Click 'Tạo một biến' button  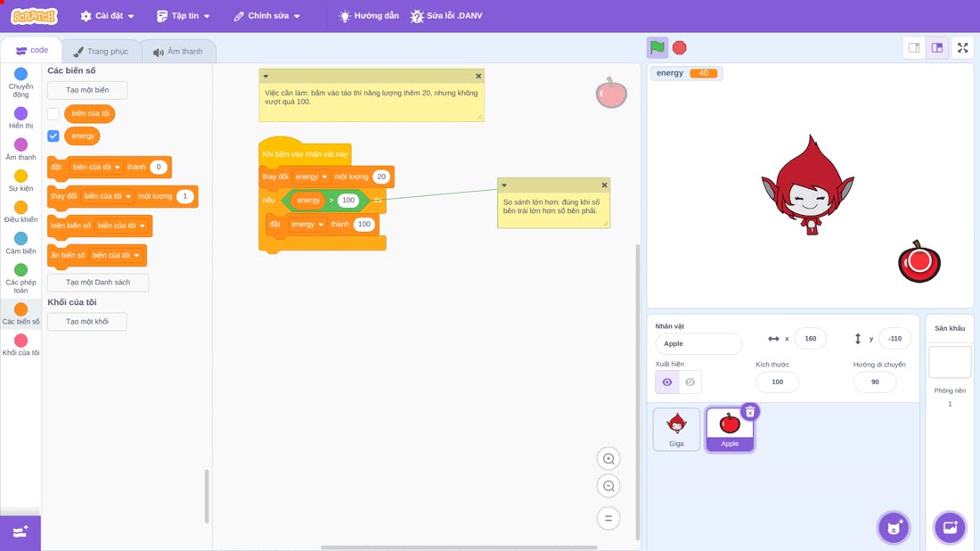87,90
